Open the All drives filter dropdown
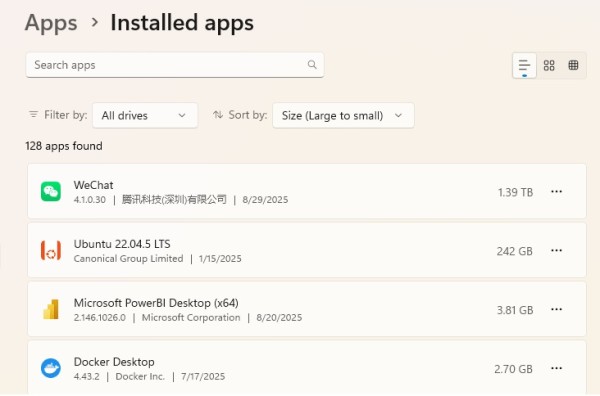The image size is (600, 396). [x=145, y=115]
